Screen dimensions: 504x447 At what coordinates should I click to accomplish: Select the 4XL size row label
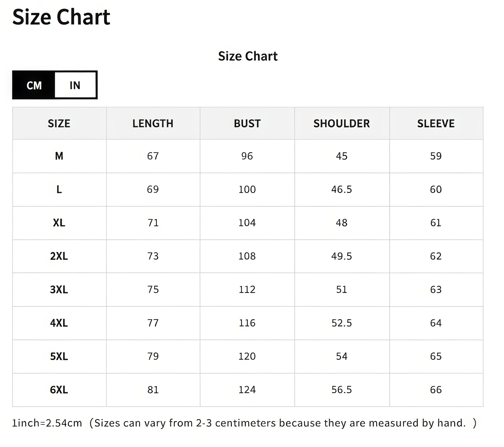pyautogui.click(x=59, y=323)
